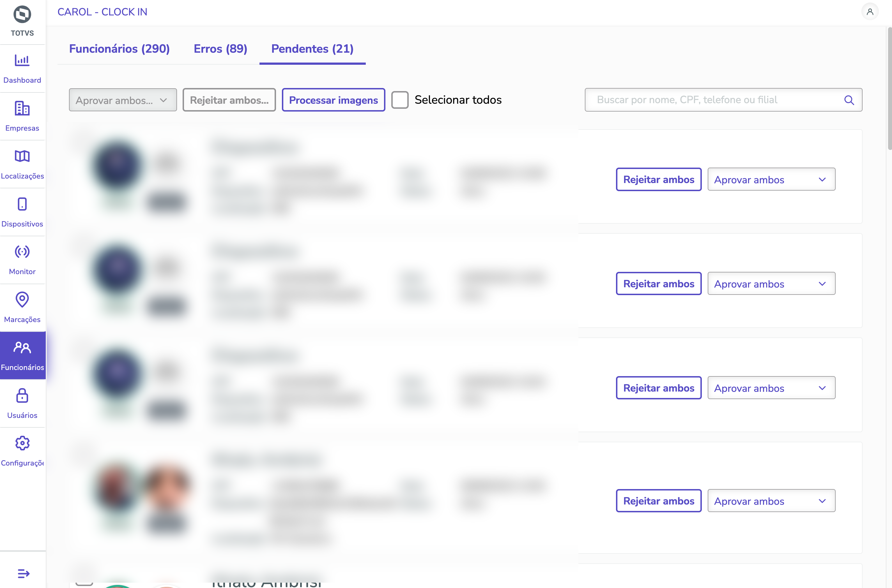Click the Processar imagens button
Image resolution: width=892 pixels, height=588 pixels.
coord(333,100)
